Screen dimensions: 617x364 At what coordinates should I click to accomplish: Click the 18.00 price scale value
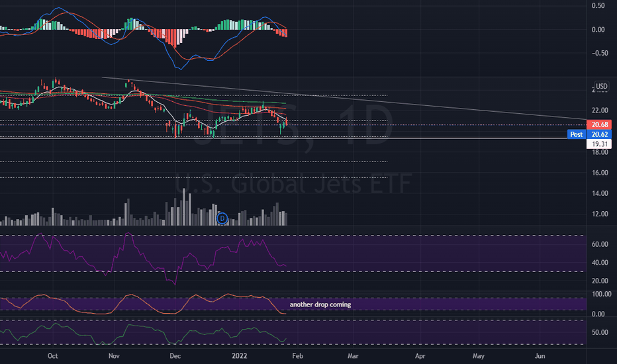tap(600, 152)
